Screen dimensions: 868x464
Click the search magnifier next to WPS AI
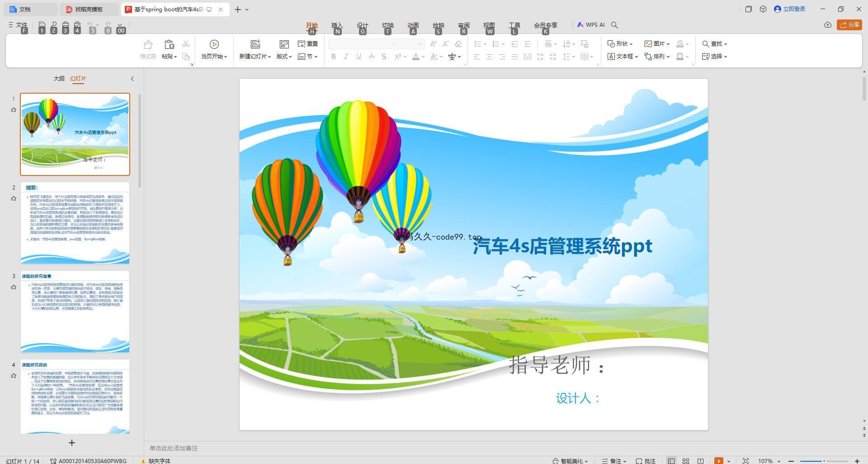614,25
